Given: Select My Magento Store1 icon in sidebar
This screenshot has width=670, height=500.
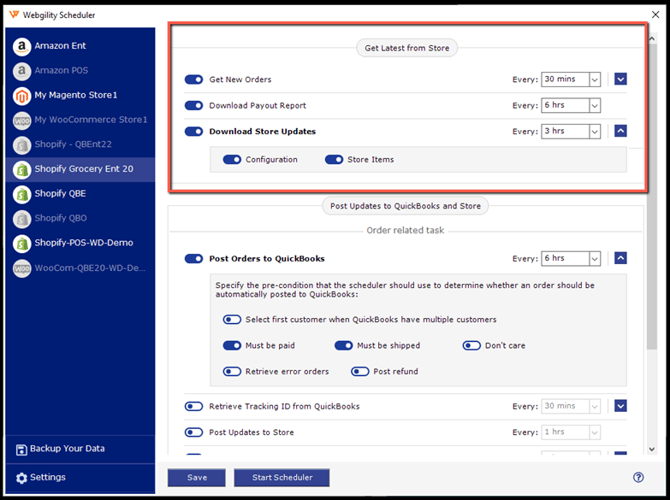Looking at the screenshot, I should point(21,95).
